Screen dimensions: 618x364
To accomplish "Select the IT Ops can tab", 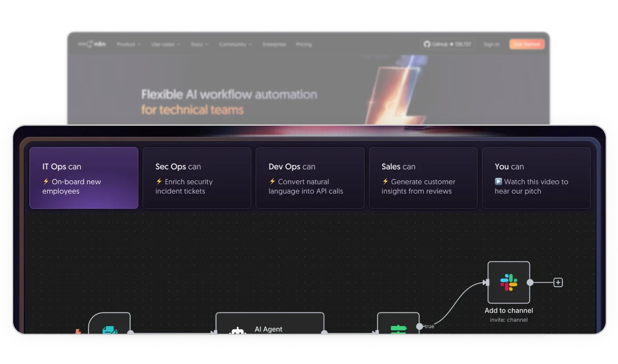I will pyautogui.click(x=84, y=178).
